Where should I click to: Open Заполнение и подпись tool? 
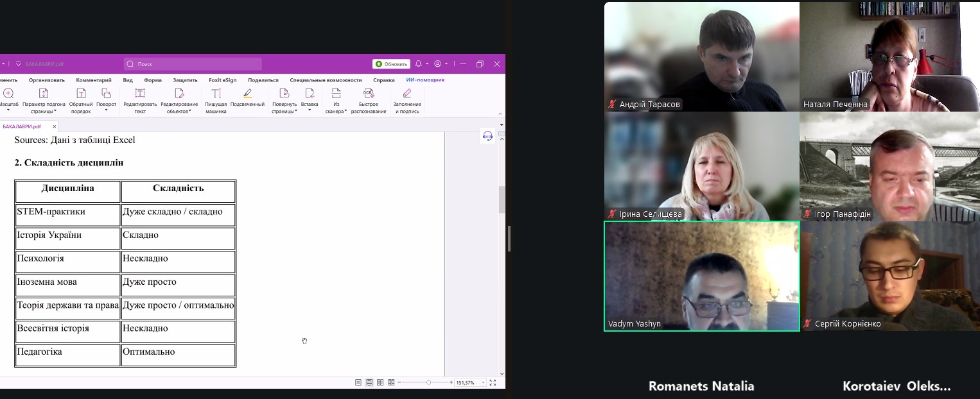point(407,99)
